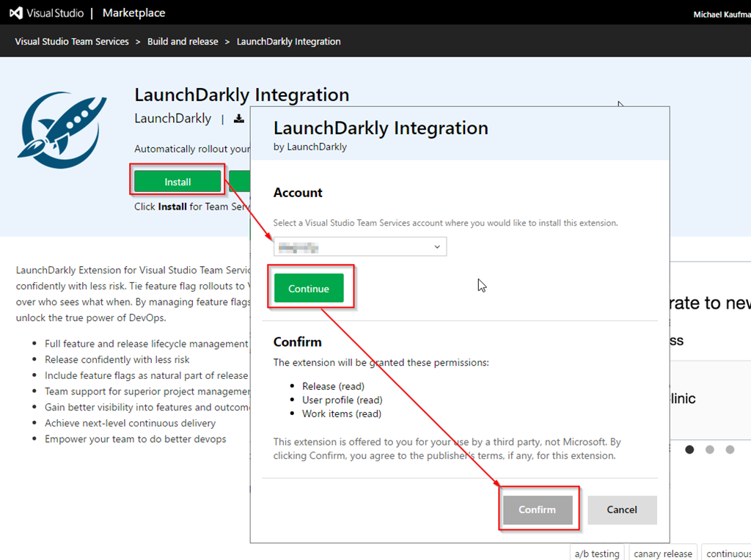Click the Continue button
751x560 pixels.
tap(309, 289)
